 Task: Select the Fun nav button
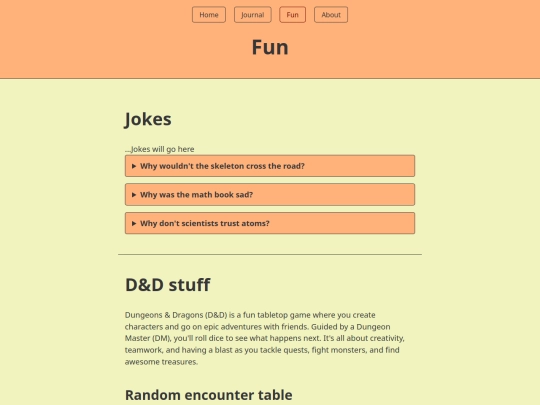click(292, 15)
